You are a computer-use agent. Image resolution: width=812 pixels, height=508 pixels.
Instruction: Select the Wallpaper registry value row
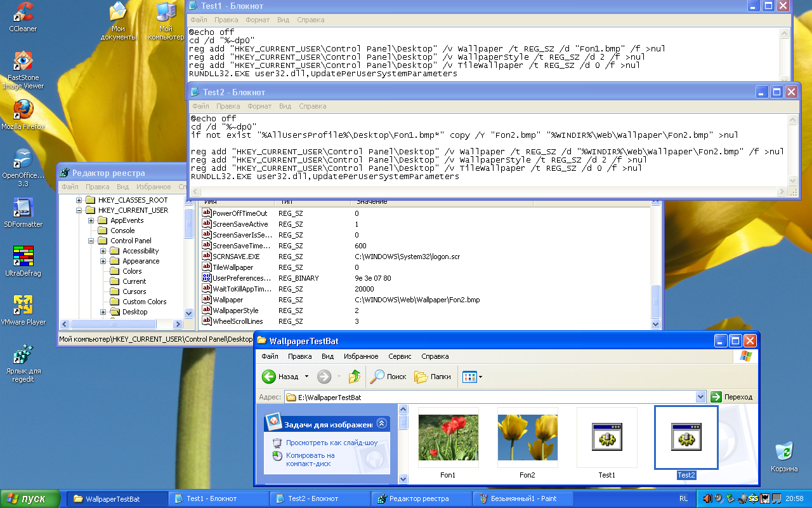[x=228, y=300]
